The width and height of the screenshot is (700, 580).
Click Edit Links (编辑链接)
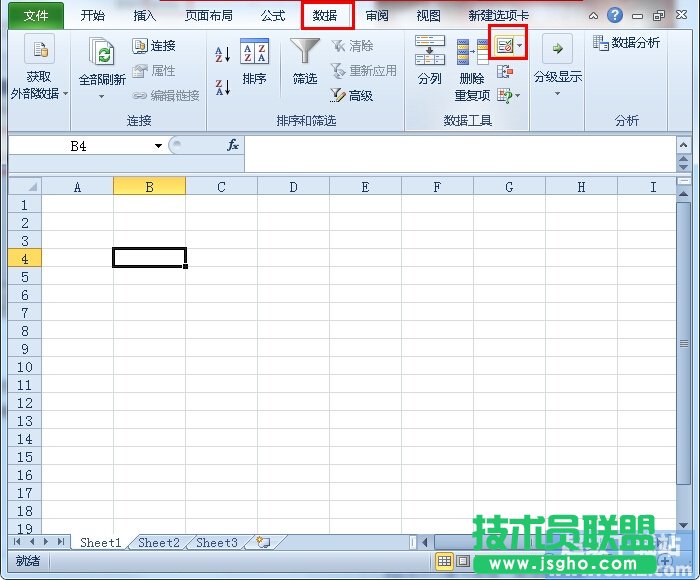tap(166, 96)
